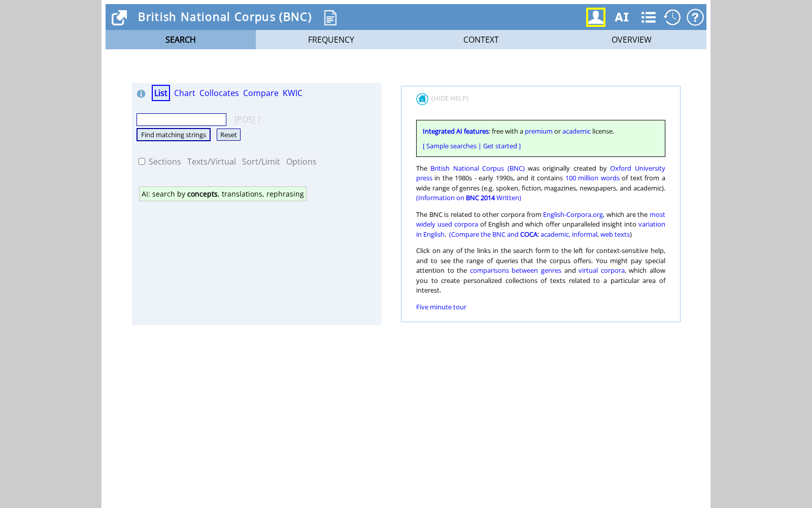Select the Compare search type
This screenshot has height=508, width=812.
coord(261,93)
